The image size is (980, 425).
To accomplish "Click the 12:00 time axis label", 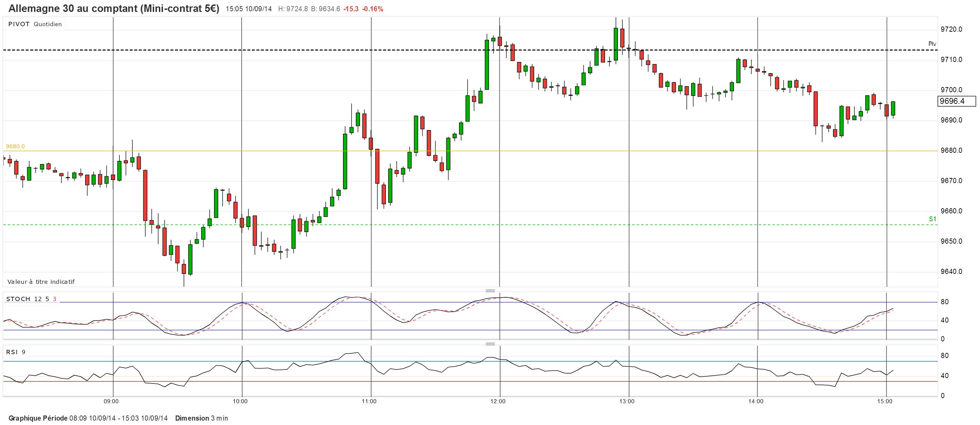I will 497,402.
